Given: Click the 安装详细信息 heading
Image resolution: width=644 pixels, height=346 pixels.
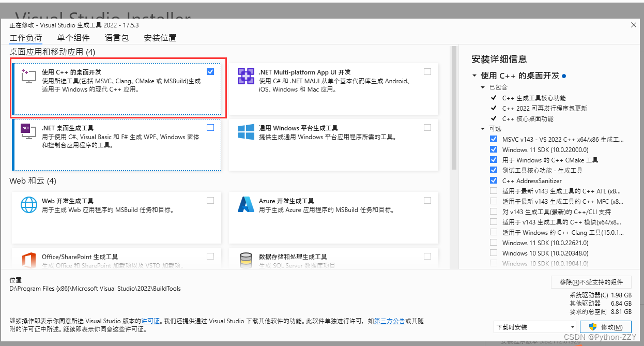Looking at the screenshot, I should click(499, 59).
